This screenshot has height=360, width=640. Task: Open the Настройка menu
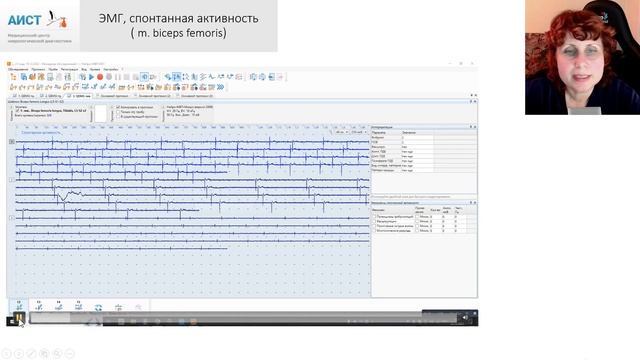[111, 69]
